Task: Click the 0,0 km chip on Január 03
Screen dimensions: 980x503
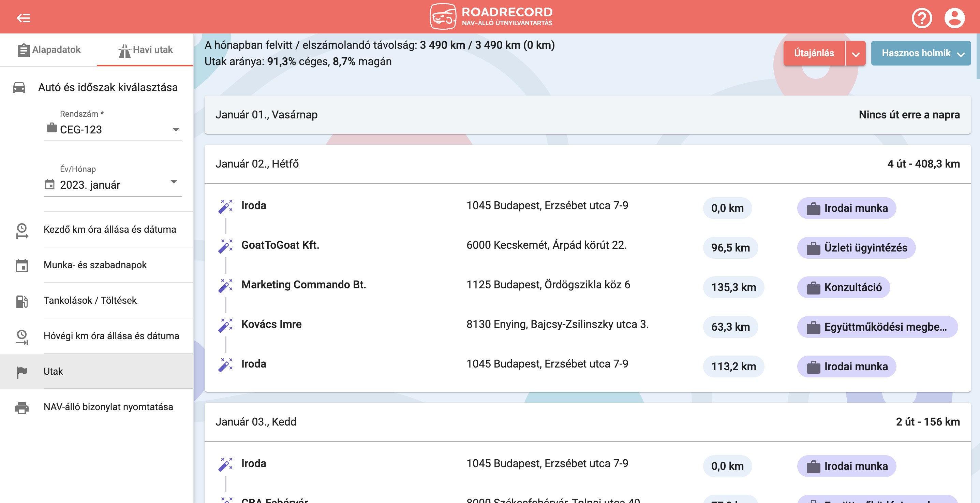Action: 727,466
